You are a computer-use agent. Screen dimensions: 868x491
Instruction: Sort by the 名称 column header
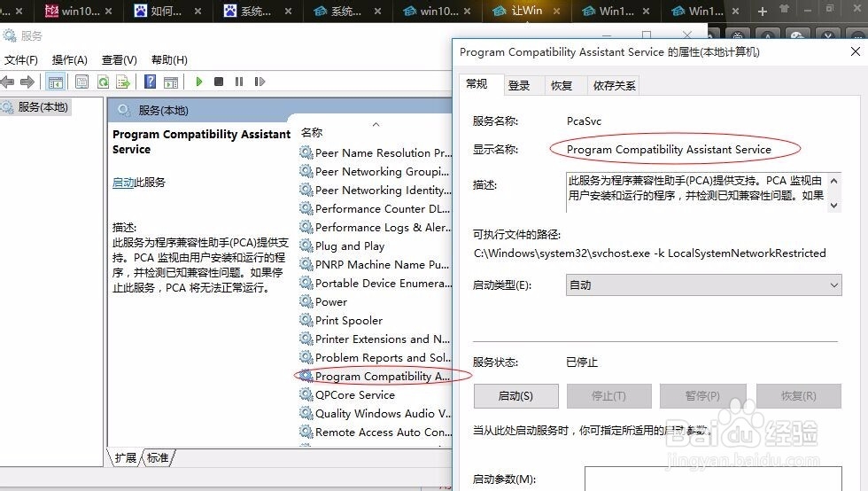312,132
